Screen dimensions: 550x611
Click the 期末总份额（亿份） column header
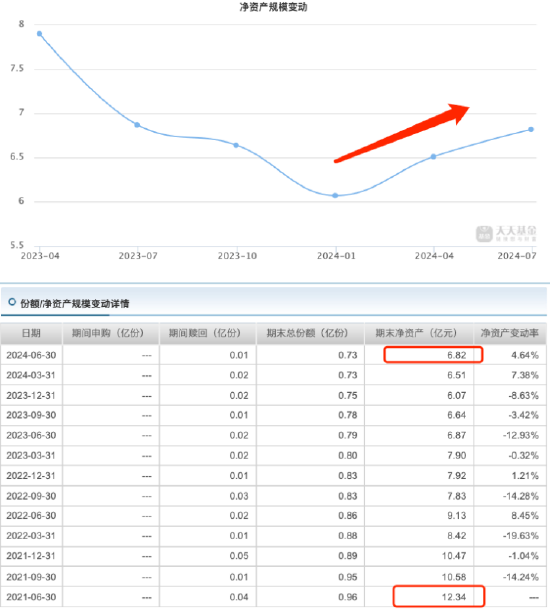310,333
